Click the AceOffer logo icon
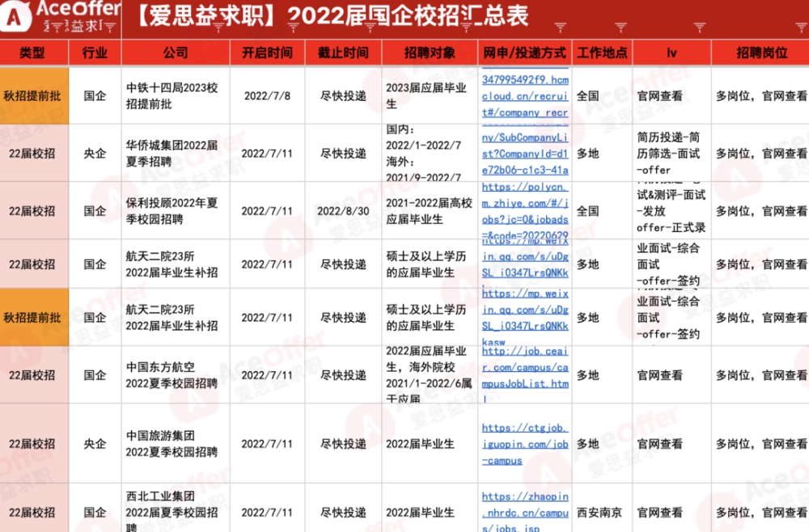The height and width of the screenshot is (532, 809). point(15,15)
